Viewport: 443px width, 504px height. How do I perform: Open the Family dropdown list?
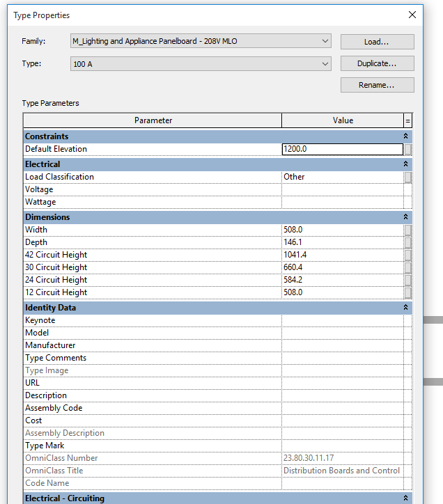[x=201, y=41]
